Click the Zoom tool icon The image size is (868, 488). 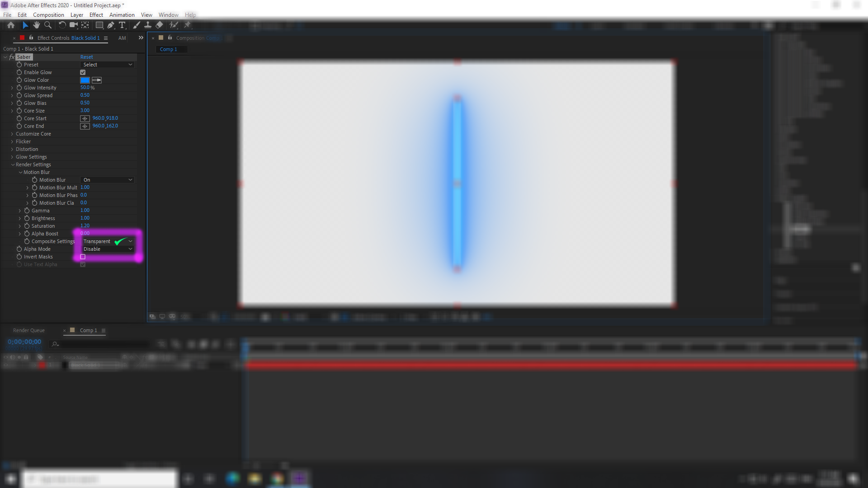[47, 25]
